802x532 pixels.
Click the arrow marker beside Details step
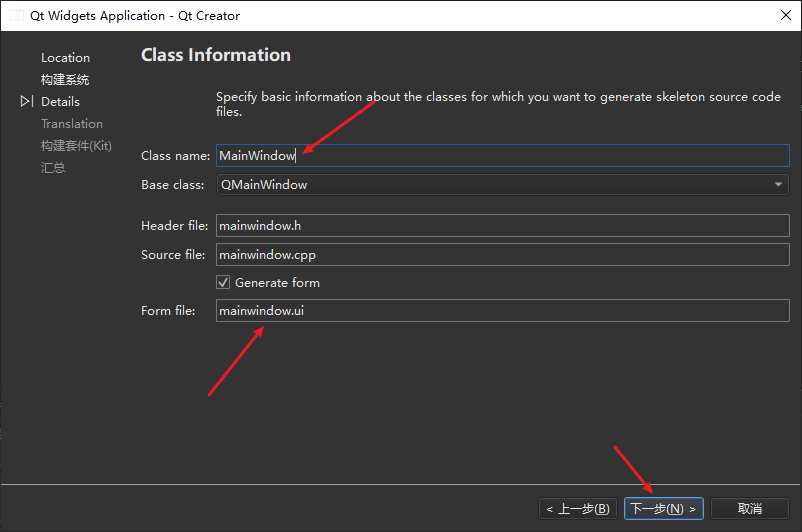(x=27, y=102)
